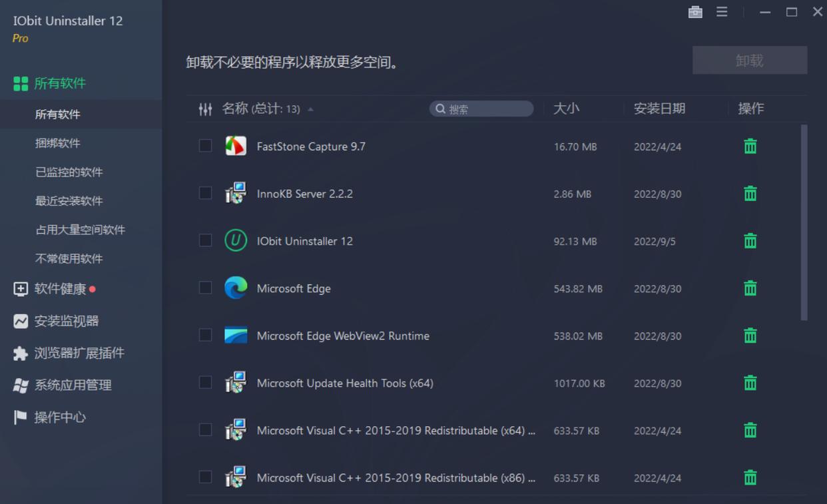Click trash icon for Microsoft Update Health Tools
The width and height of the screenshot is (827, 504).
click(x=750, y=383)
